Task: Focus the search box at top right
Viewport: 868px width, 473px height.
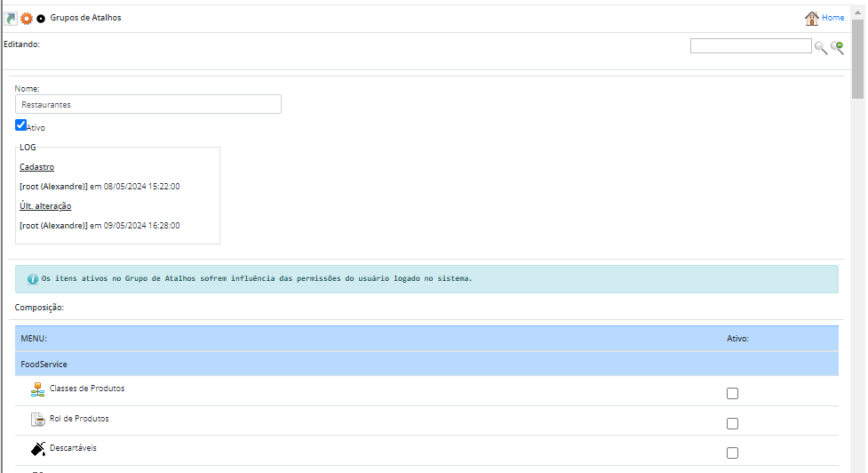Action: (750, 46)
